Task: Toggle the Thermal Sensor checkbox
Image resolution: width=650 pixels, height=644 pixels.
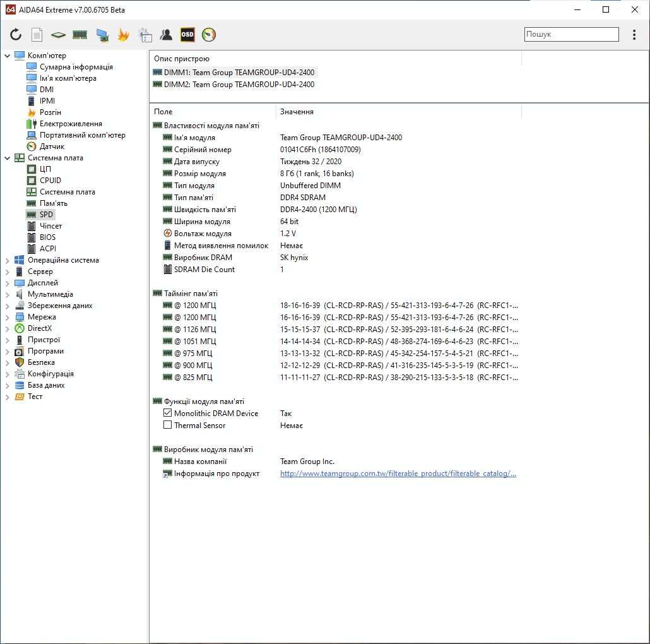Action: (x=167, y=425)
